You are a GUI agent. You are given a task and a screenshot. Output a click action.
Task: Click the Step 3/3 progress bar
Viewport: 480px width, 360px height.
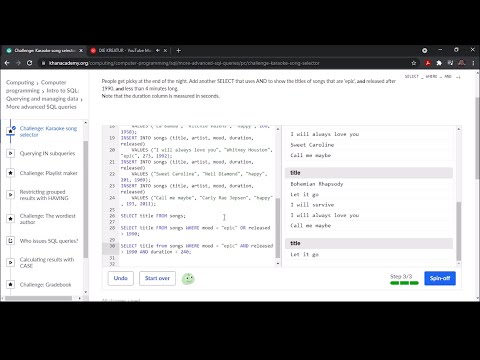[404, 283]
